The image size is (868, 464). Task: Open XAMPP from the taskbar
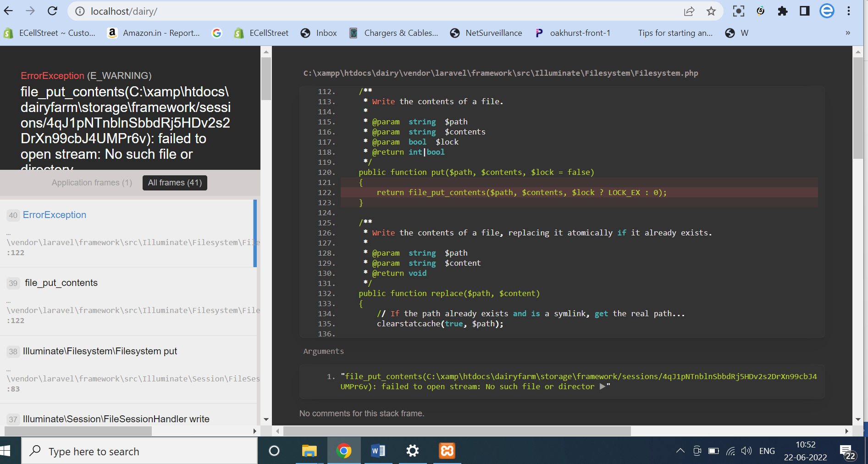click(447, 451)
